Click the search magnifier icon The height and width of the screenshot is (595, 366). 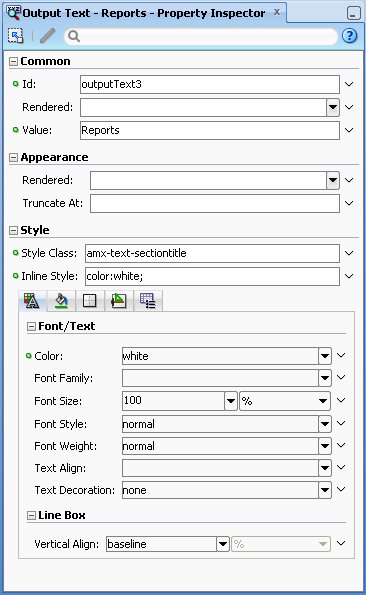[x=74, y=36]
